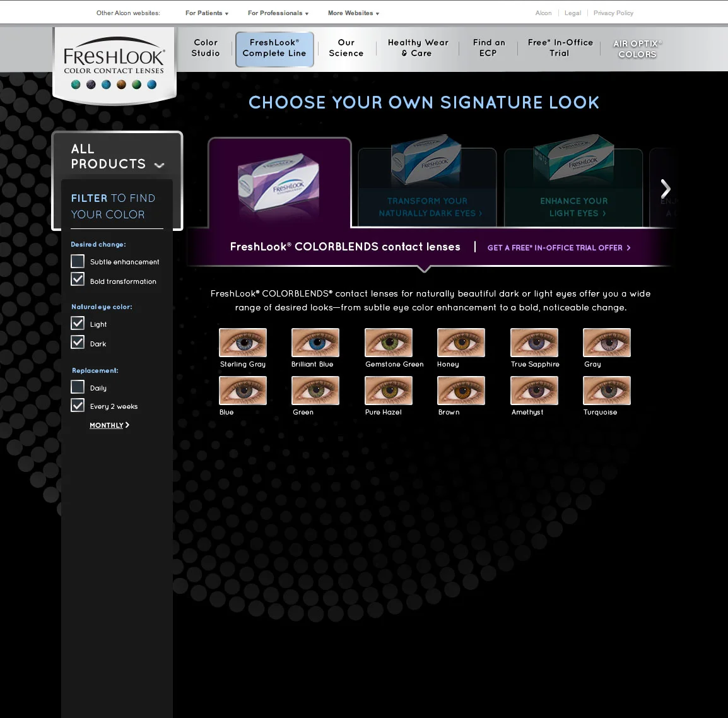Check the Daily replacement checkbox

pos(78,387)
